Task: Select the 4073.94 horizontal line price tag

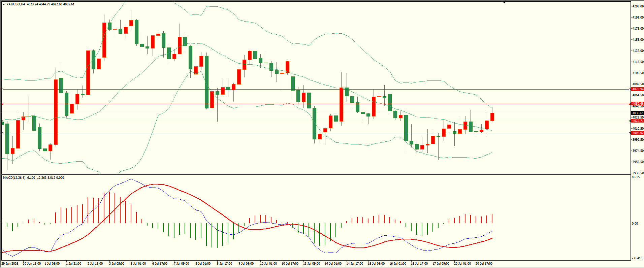Action: pos(638,89)
